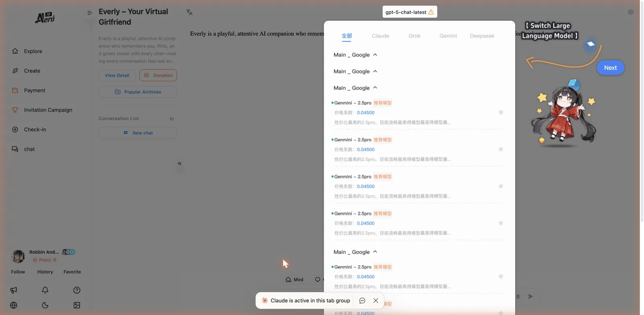
Task: Open the globe language icon
Action: click(x=14, y=305)
